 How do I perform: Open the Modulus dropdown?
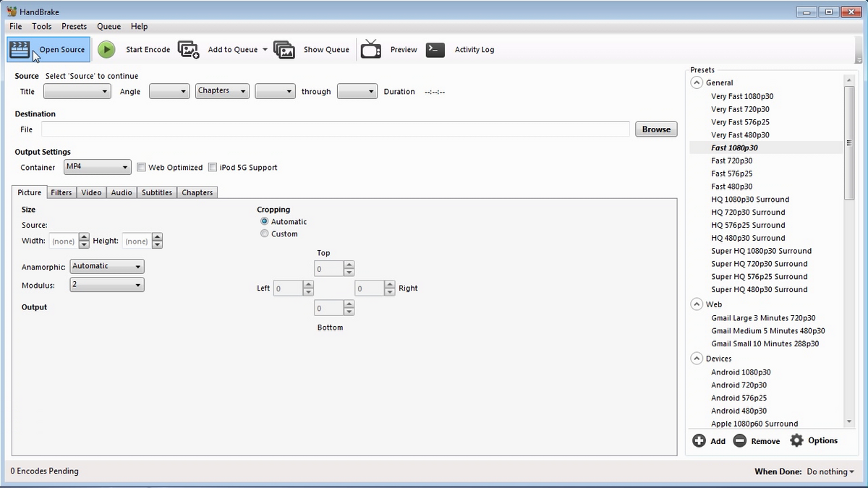point(107,285)
